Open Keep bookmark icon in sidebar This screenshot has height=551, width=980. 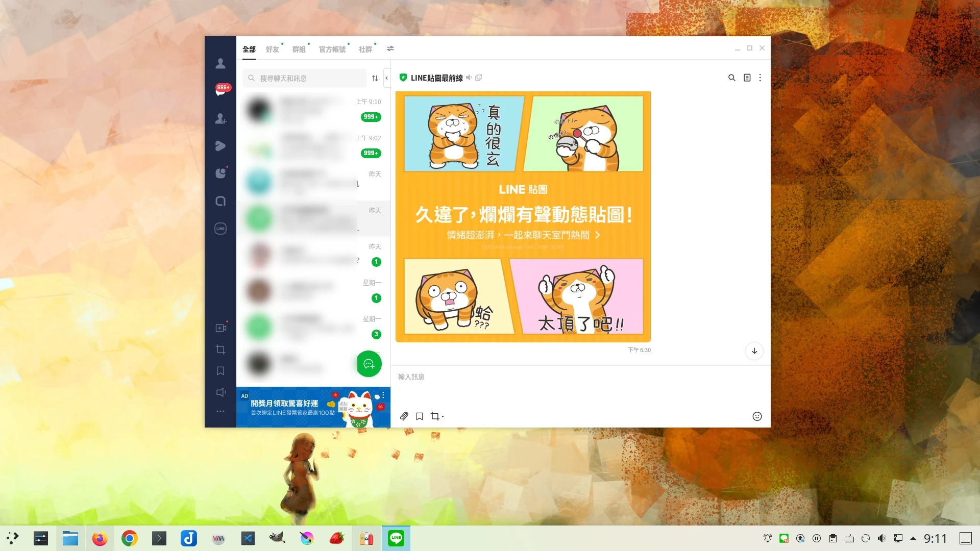tap(220, 371)
